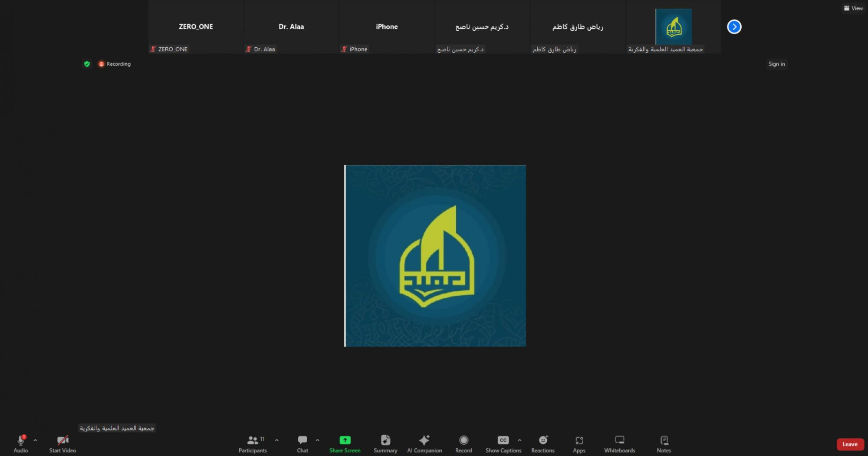The image size is (868, 456).
Task: Select the Dr. Alaa participant tile
Action: [291, 27]
